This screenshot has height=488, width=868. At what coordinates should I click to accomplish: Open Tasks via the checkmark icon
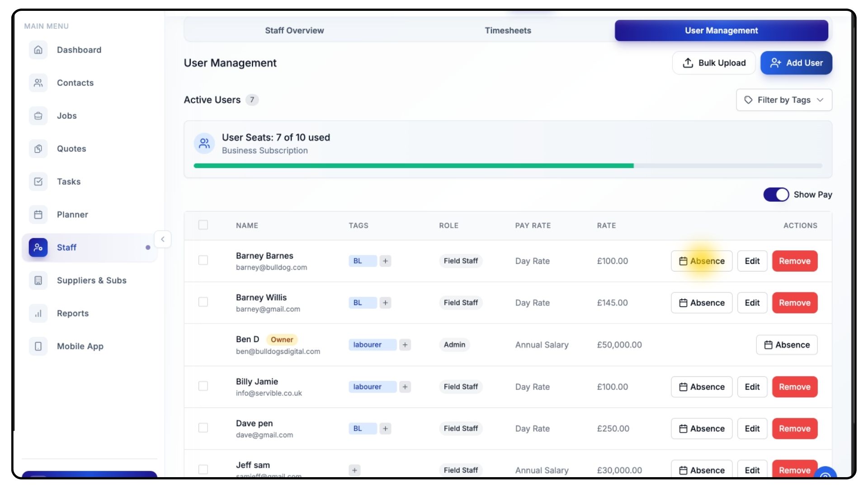point(38,182)
